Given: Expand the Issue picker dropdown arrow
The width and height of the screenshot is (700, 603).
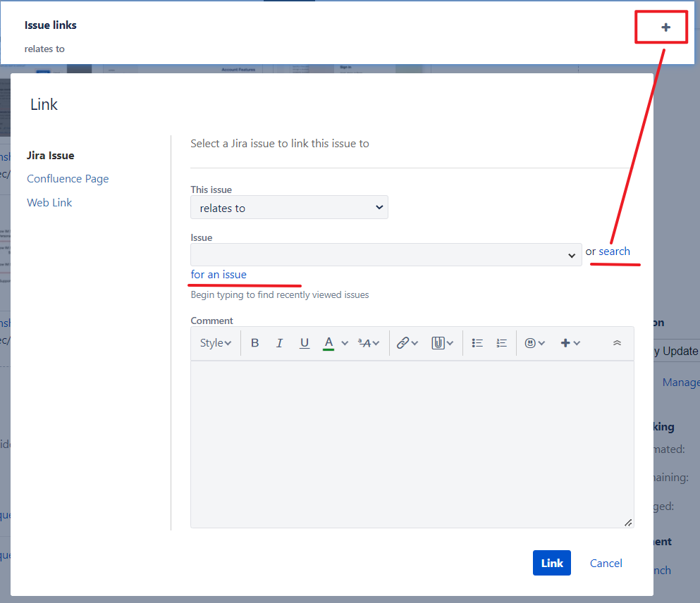Looking at the screenshot, I should pyautogui.click(x=572, y=256).
